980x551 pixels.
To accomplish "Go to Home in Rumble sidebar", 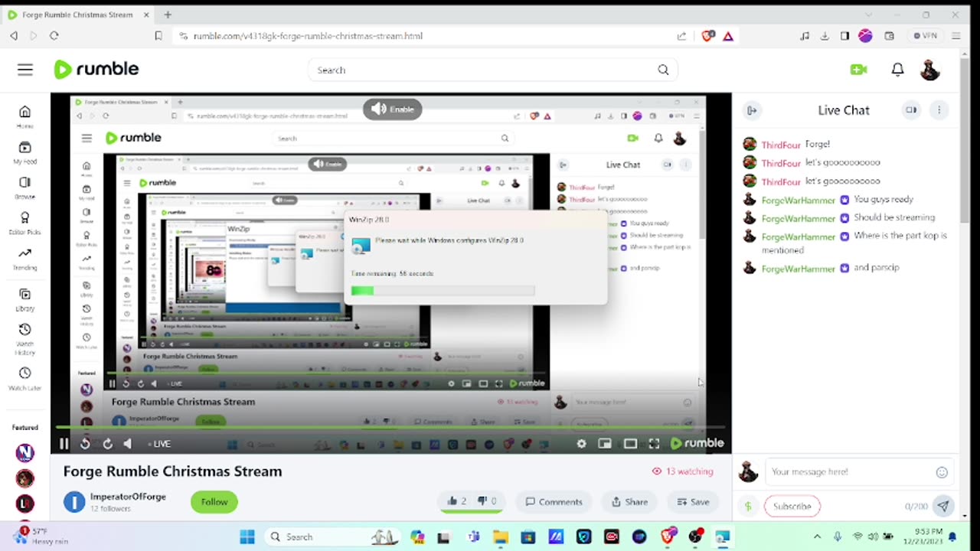I will coord(25,117).
